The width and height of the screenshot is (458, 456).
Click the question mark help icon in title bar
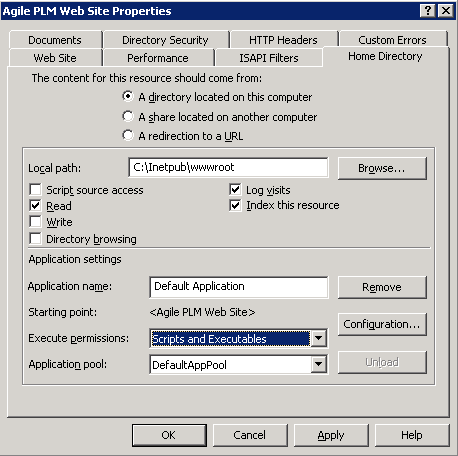[x=428, y=11]
